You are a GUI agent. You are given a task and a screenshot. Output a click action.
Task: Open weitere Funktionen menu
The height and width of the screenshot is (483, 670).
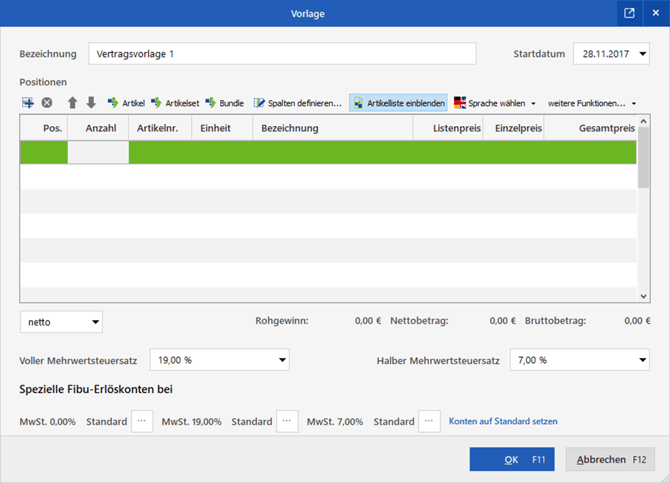click(x=592, y=103)
